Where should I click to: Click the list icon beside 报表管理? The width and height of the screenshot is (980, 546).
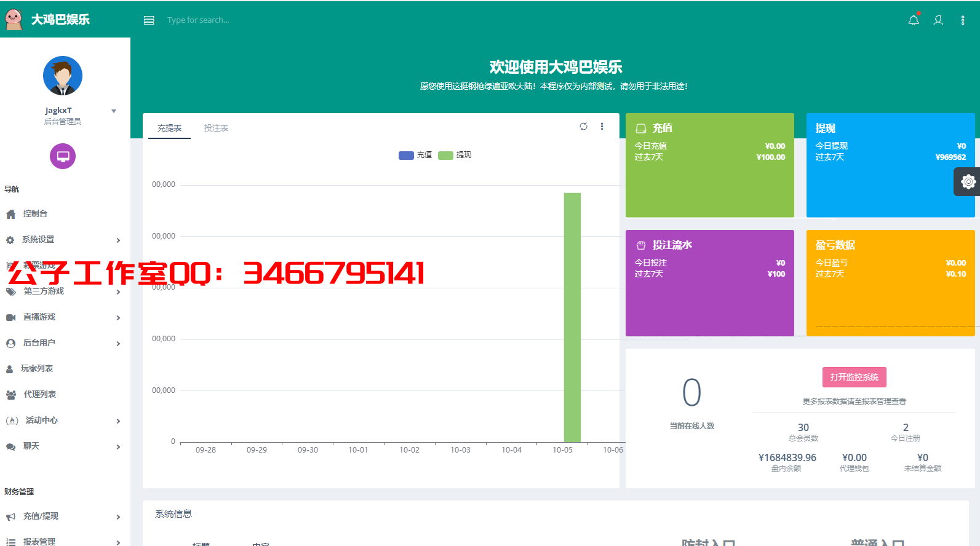point(10,542)
